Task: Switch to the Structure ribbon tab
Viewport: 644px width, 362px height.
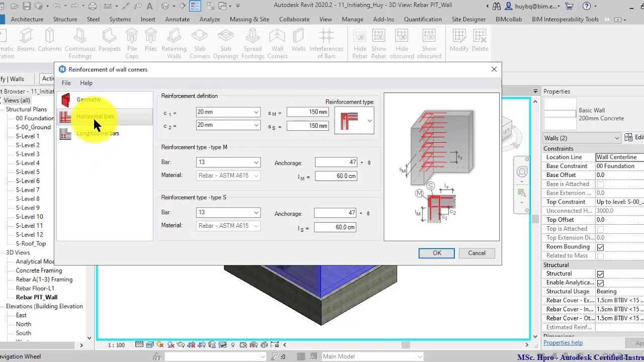Action: tap(65, 19)
